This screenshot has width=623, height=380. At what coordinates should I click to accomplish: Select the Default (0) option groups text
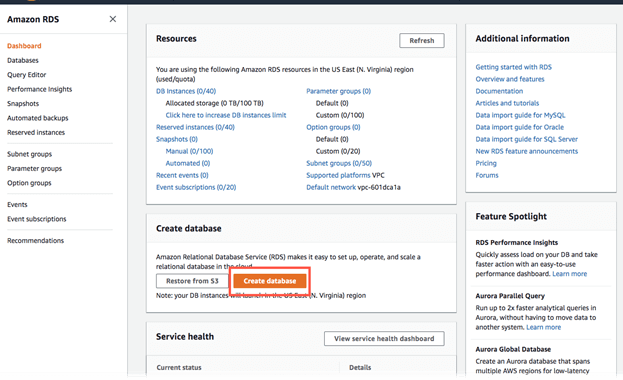[x=332, y=139]
